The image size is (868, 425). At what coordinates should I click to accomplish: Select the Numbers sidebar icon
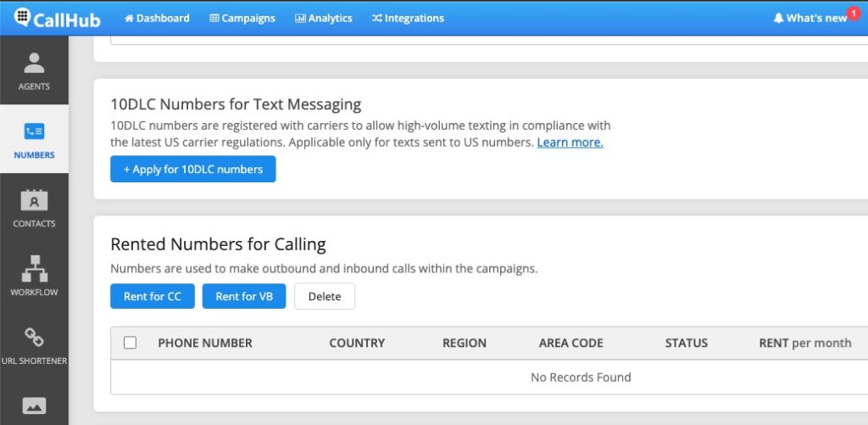[34, 138]
